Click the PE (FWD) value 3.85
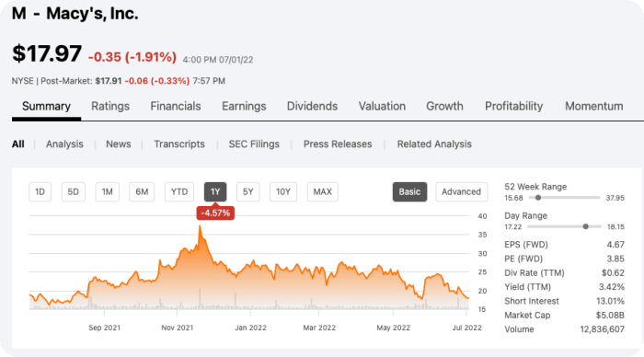Screen dimensions: 644x357 615,259
